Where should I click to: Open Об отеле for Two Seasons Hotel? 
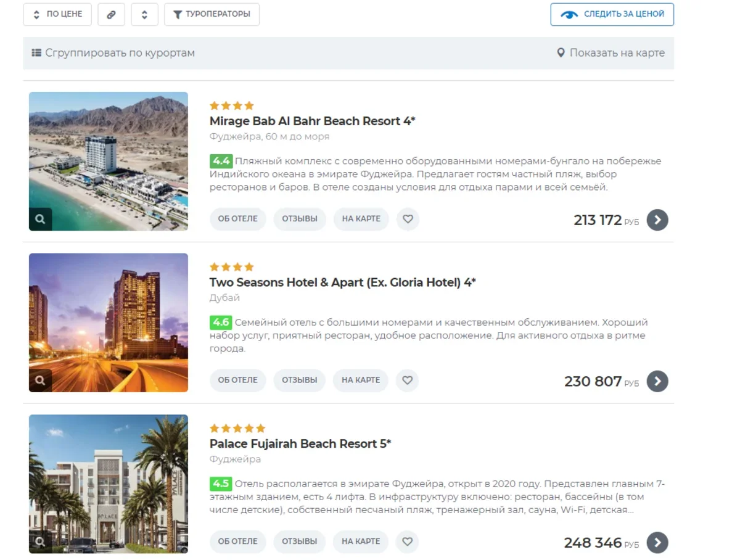[x=237, y=381]
